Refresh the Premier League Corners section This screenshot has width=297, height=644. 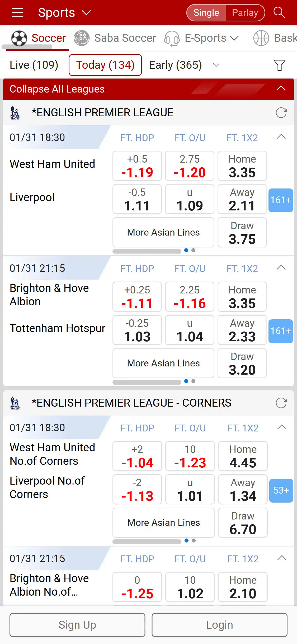[281, 403]
